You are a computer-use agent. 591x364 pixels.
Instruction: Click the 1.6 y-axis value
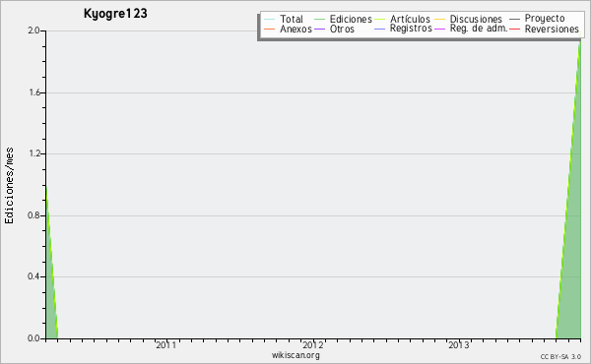click(33, 92)
